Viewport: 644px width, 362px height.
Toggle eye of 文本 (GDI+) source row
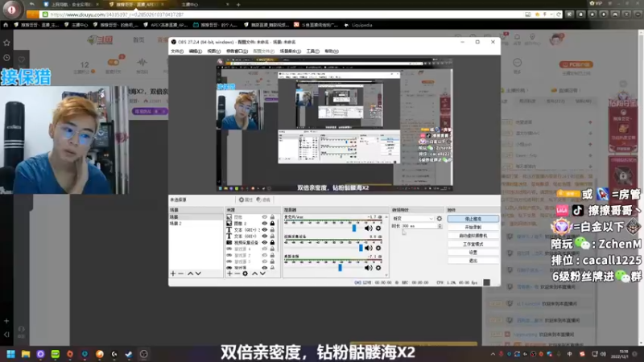pyautogui.click(x=265, y=236)
